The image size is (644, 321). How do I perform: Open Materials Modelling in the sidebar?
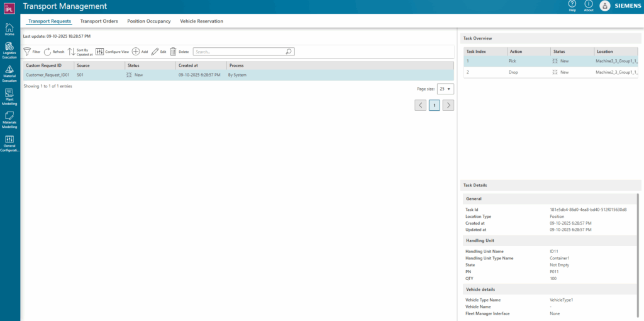click(9, 120)
